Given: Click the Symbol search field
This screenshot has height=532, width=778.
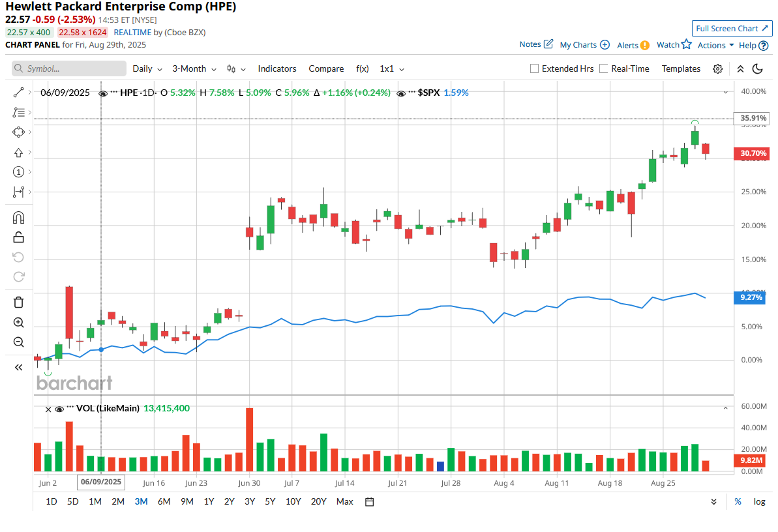Looking at the screenshot, I should [x=69, y=68].
